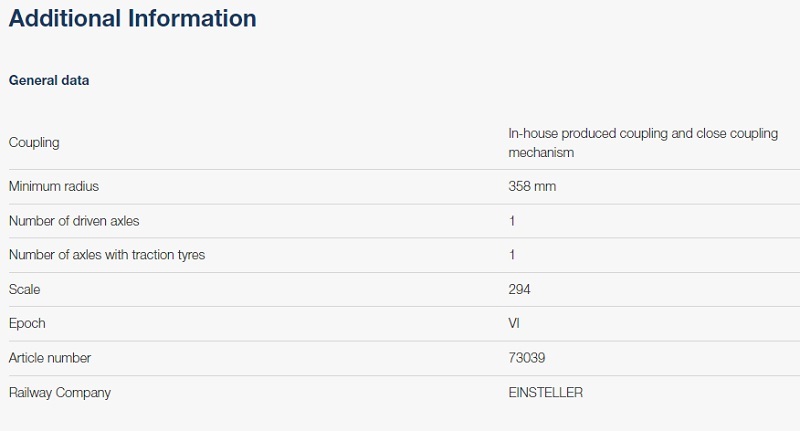The width and height of the screenshot is (800, 431).
Task: Click the value '1' for driven axles
Action: 512,221
